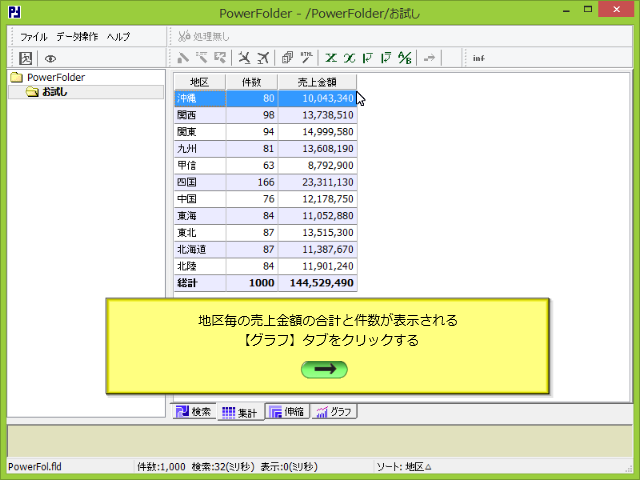The image size is (640, 480).
Task: Open the ファイル menu
Action: (33, 37)
